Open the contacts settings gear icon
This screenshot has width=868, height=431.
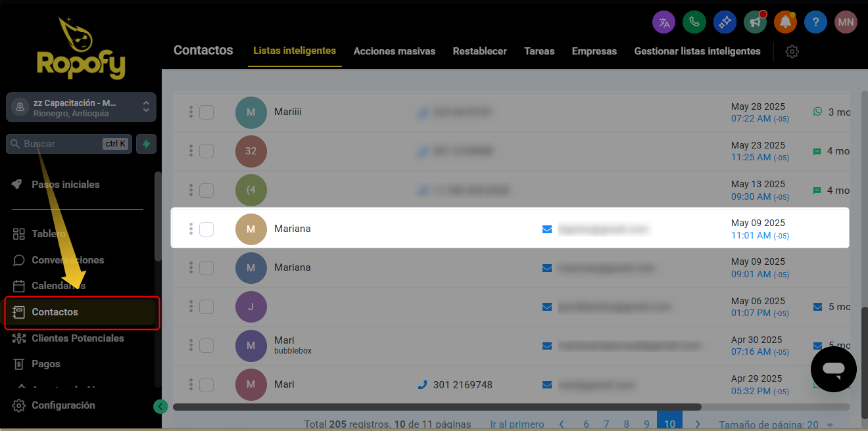pos(792,51)
